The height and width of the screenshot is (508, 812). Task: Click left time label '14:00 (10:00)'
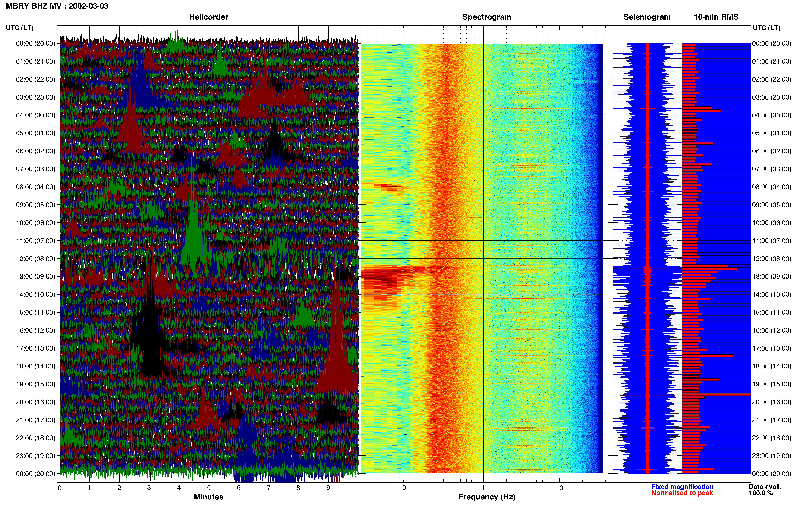click(x=35, y=294)
